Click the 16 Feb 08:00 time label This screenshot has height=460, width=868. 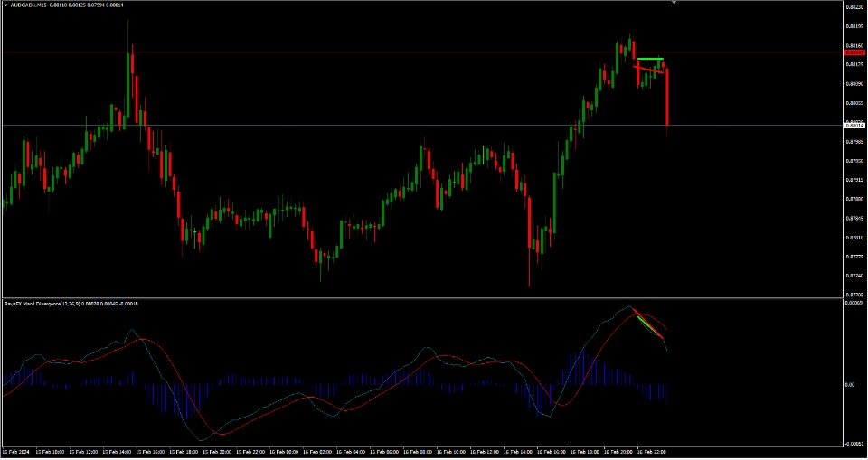tap(418, 452)
